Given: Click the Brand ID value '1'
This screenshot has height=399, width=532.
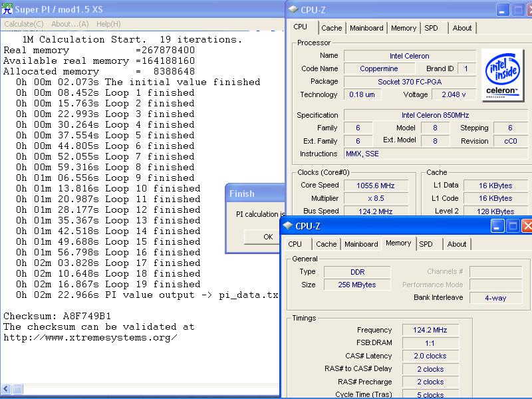Looking at the screenshot, I should tap(467, 68).
